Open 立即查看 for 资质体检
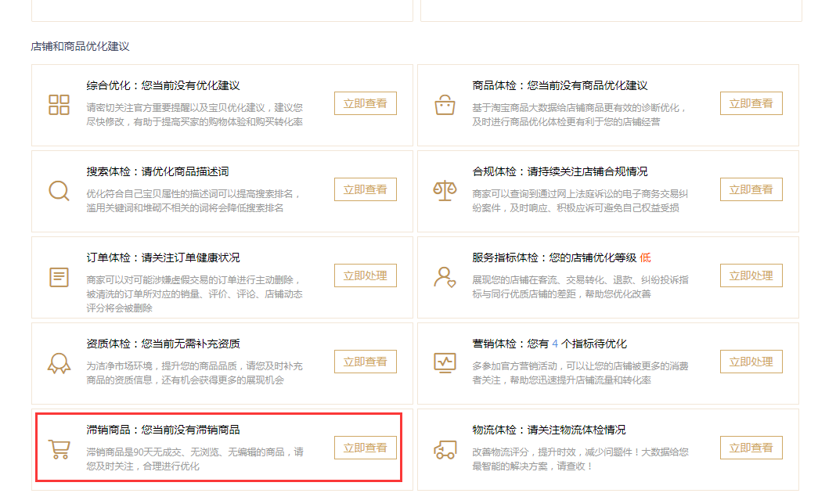The height and width of the screenshot is (504, 818). [366, 362]
